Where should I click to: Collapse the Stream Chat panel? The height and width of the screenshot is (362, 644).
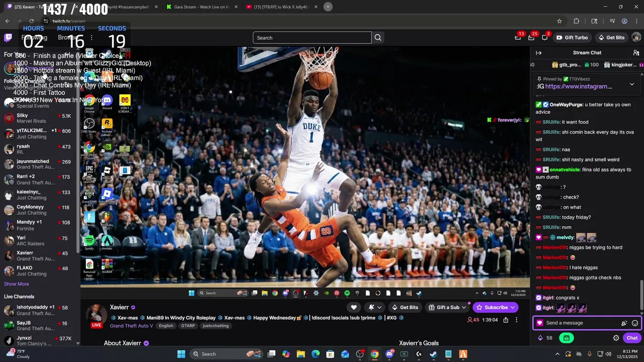click(x=538, y=53)
